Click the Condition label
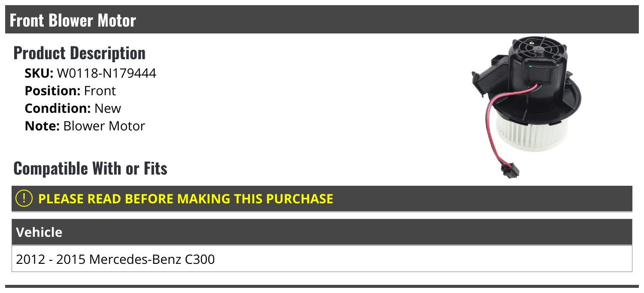Image resolution: width=644 pixels, height=293 pixels. pyautogui.click(x=58, y=109)
